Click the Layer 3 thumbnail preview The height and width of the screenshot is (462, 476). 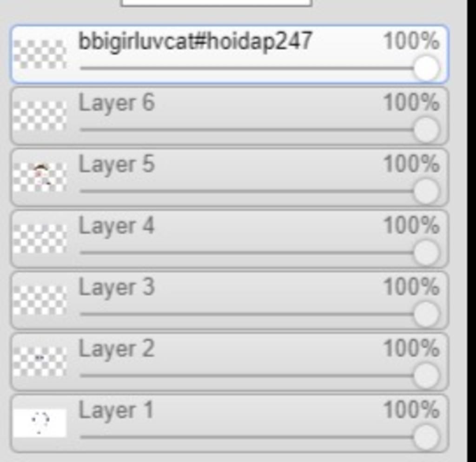(x=40, y=300)
